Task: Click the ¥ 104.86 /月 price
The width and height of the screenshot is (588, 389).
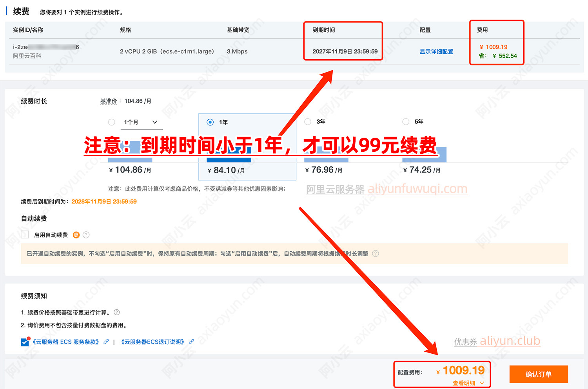Action: (130, 170)
